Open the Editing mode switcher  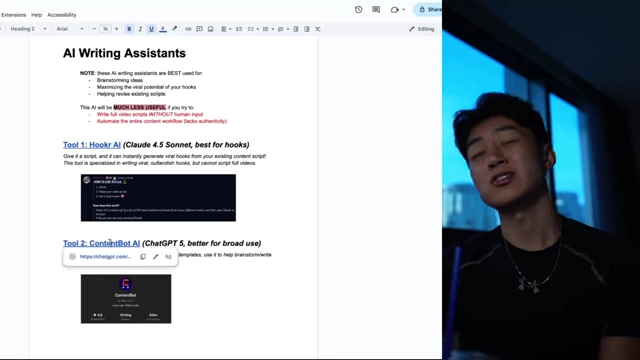click(422, 29)
